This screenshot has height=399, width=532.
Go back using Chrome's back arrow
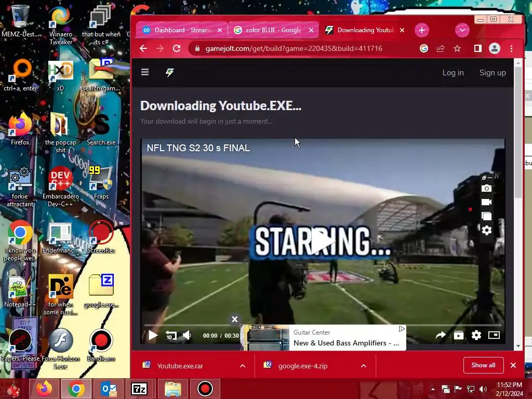click(143, 48)
